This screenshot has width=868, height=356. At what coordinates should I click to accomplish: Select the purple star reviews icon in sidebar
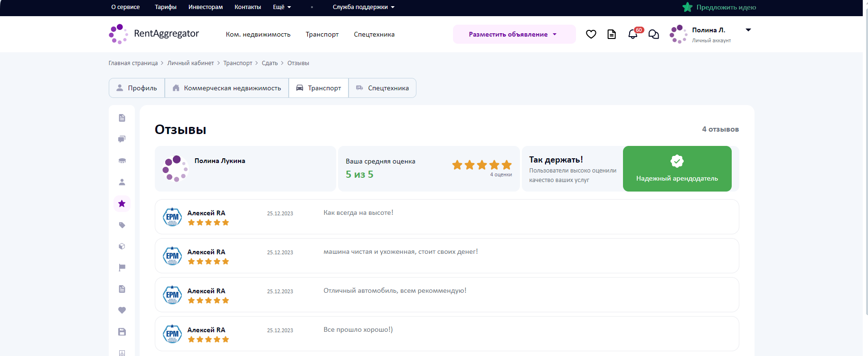122,203
